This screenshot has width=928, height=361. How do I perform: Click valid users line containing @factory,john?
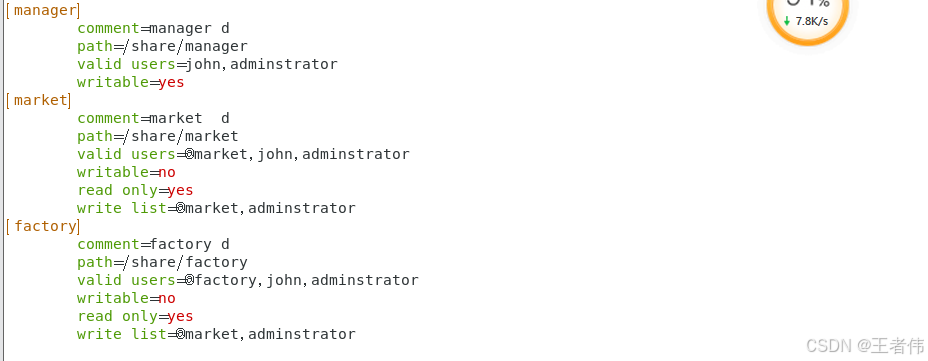click(248, 280)
